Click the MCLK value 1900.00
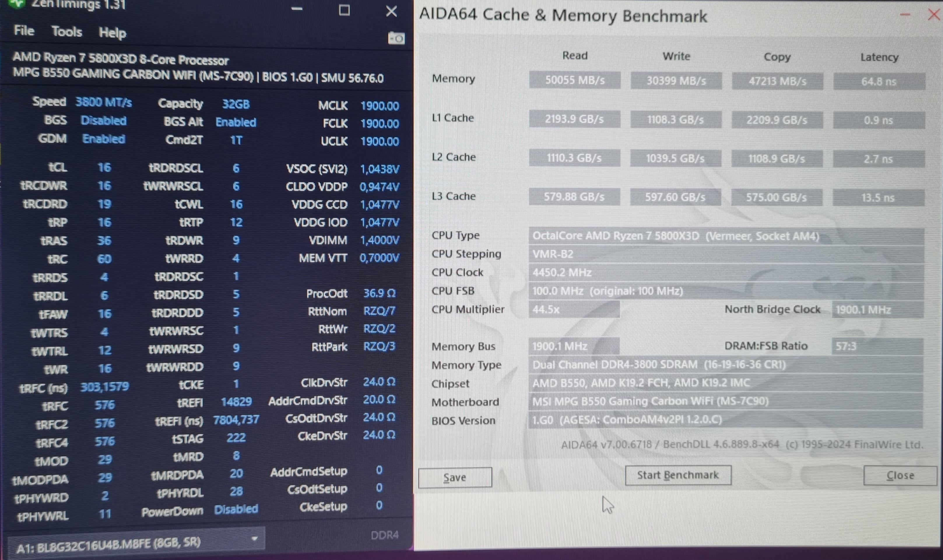Viewport: 943px width, 560px height. 380,106
